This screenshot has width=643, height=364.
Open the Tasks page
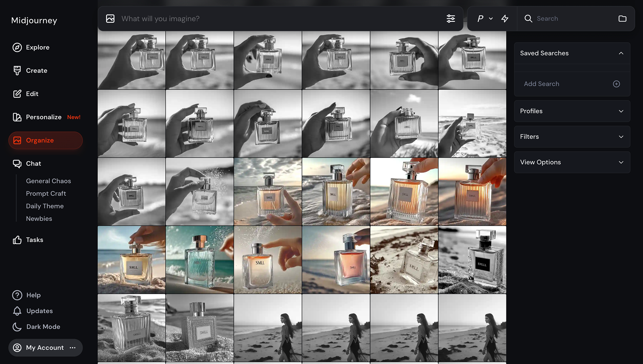(x=34, y=240)
